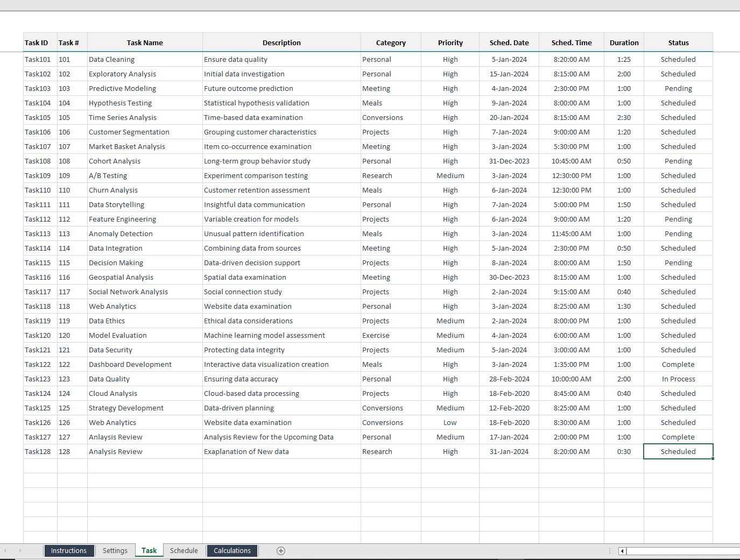Select Data Integration task name
The height and width of the screenshot is (560, 740).
click(145, 248)
